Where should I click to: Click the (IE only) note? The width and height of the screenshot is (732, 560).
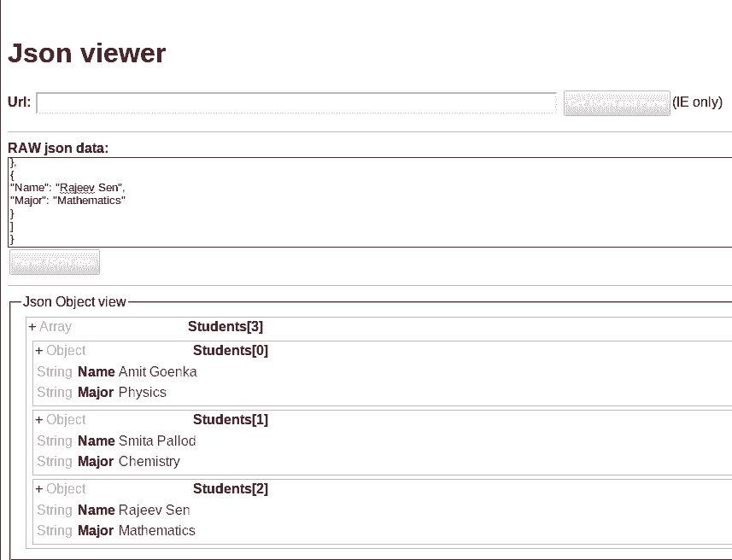[x=698, y=102]
